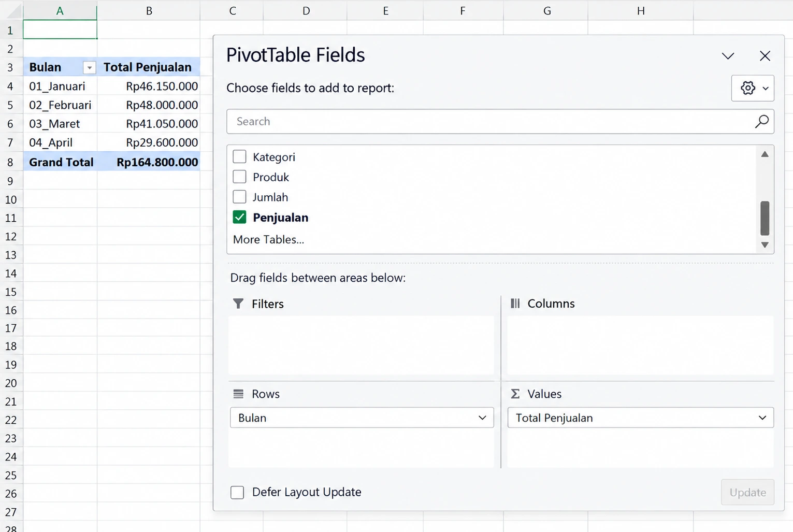Screen dimensions: 793x532
Task: Click the 03_Maret cell
Action: (x=60, y=123)
